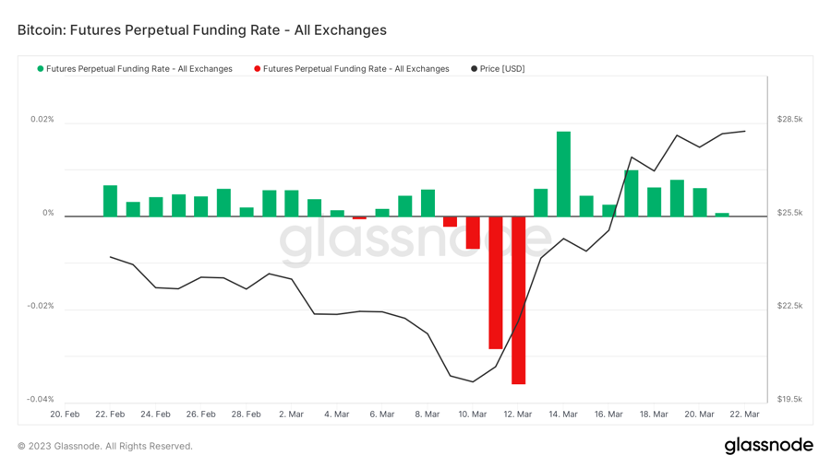
Task: Click the red legend dot for Funding Rate
Action: tap(258, 69)
